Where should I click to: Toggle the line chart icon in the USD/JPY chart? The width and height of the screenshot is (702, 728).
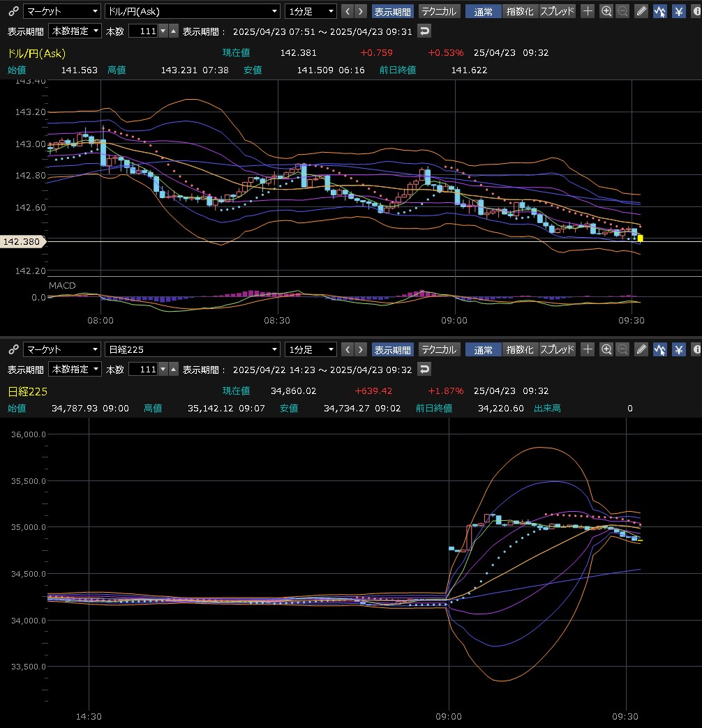pyautogui.click(x=659, y=11)
